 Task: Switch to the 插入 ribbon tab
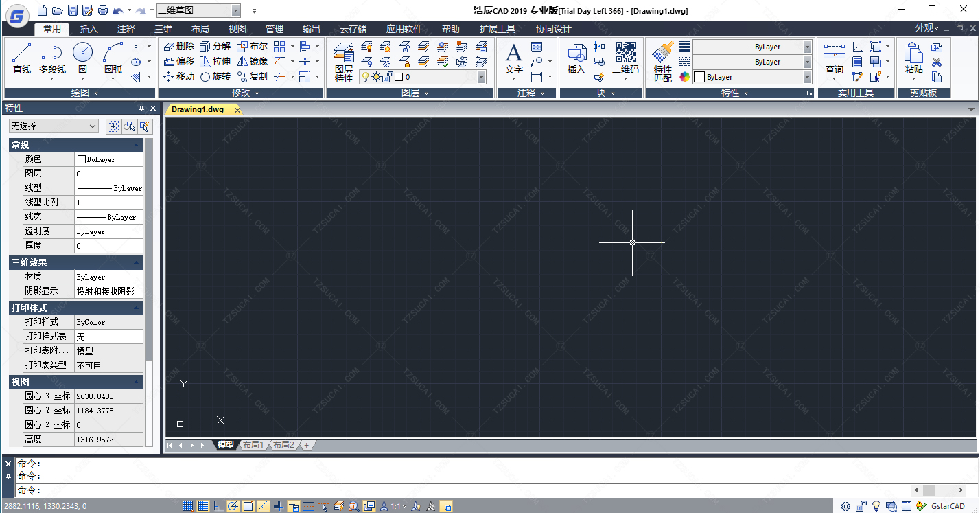click(89, 29)
